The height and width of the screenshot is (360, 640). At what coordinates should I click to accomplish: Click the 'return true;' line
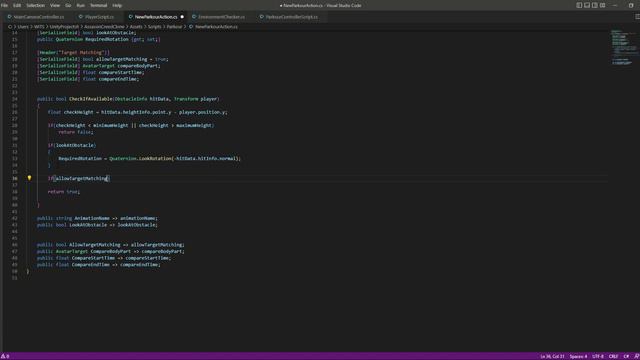[x=64, y=191]
